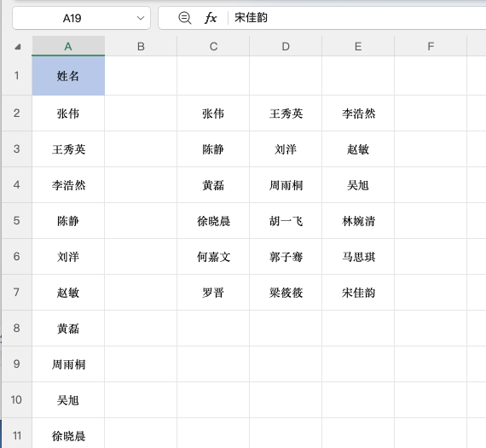Click cell C2 containing 张伟
The image size is (486, 448).
(x=213, y=113)
